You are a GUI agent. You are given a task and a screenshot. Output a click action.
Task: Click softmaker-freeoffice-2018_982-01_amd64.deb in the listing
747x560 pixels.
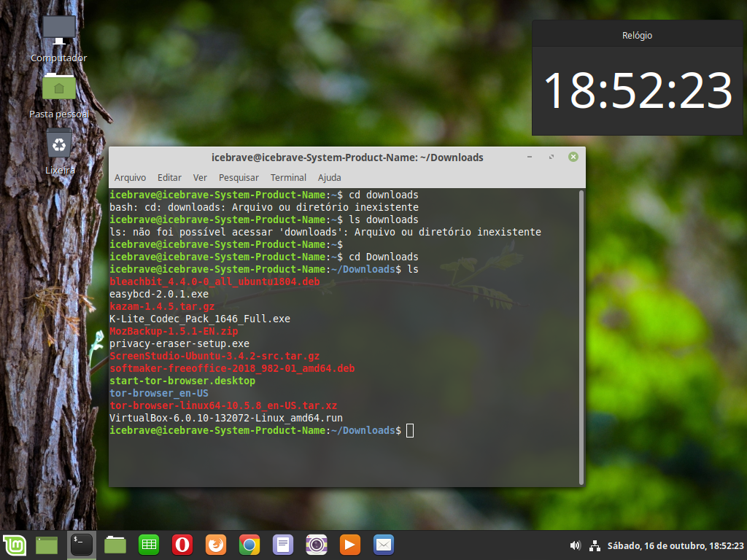pyautogui.click(x=232, y=368)
